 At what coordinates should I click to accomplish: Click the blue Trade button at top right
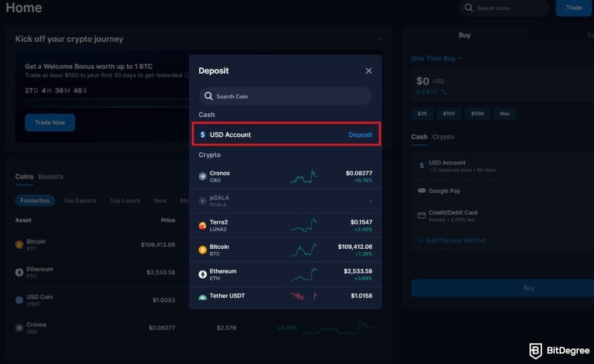(x=574, y=7)
